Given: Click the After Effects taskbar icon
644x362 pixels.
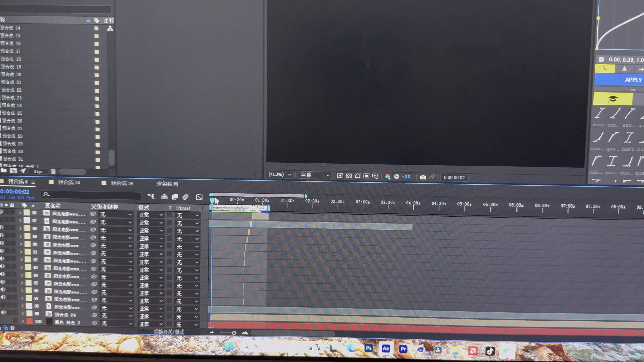Looking at the screenshot, I should click(386, 349).
